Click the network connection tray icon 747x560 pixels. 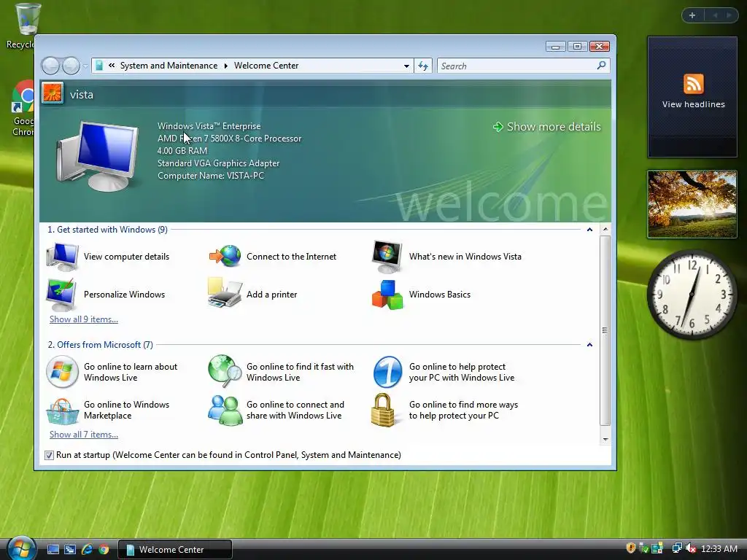point(676,548)
